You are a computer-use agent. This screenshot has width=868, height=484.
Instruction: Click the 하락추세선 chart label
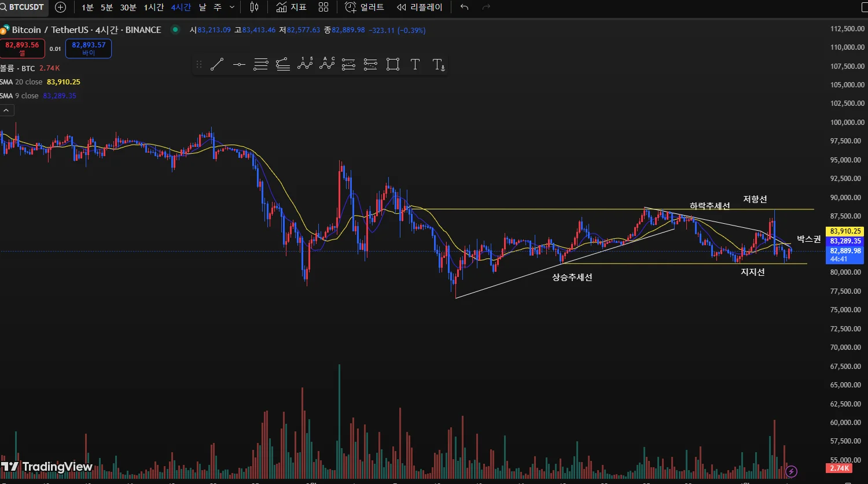pos(709,206)
